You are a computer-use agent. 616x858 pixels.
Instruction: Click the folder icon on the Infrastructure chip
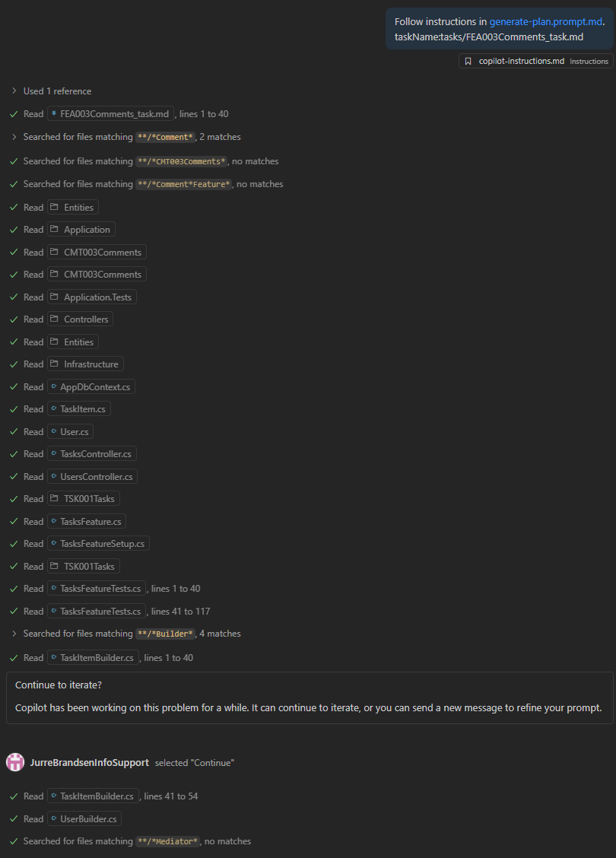pyautogui.click(x=56, y=364)
